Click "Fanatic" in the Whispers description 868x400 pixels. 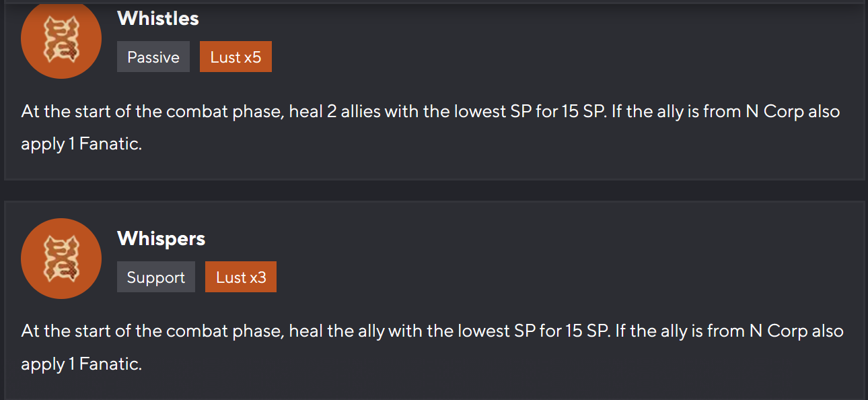[x=109, y=364]
